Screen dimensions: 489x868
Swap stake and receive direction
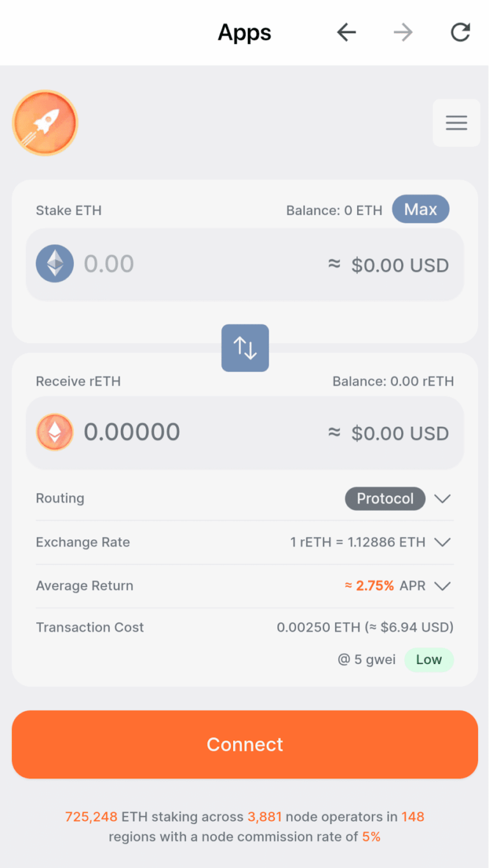tap(245, 348)
